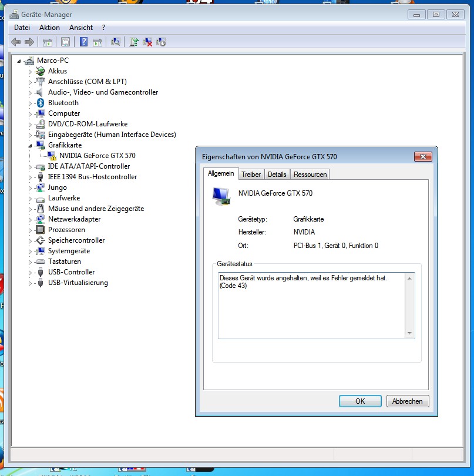Click the Tastaturen keyboard icon

[x=41, y=262]
